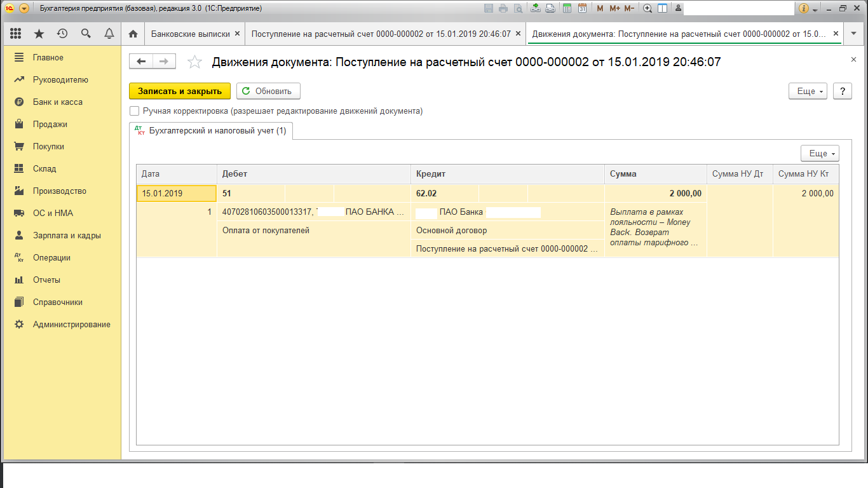
Task: Open the Банк и касса section
Action: click(x=57, y=102)
